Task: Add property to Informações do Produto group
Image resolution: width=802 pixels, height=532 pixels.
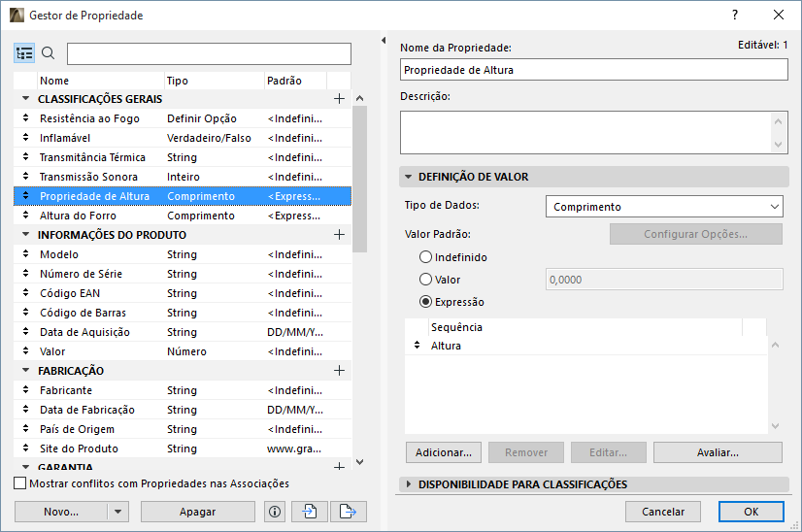Action: 339,235
